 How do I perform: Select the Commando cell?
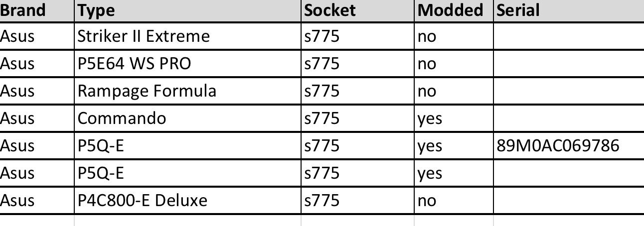pyautogui.click(x=188, y=118)
